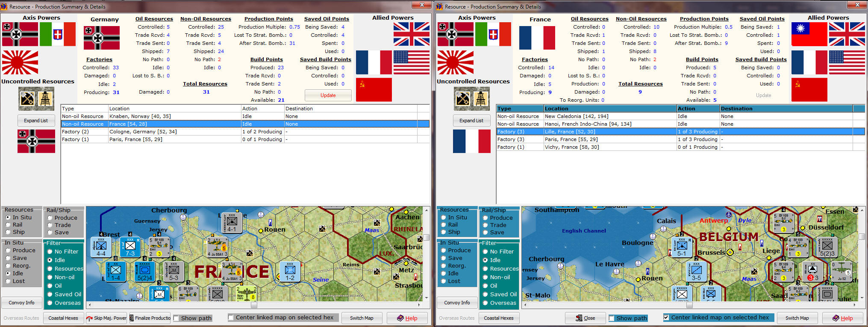Image resolution: width=868 pixels, height=327 pixels.
Task: Filter by Overseas in Germany window
Action: click(50, 303)
